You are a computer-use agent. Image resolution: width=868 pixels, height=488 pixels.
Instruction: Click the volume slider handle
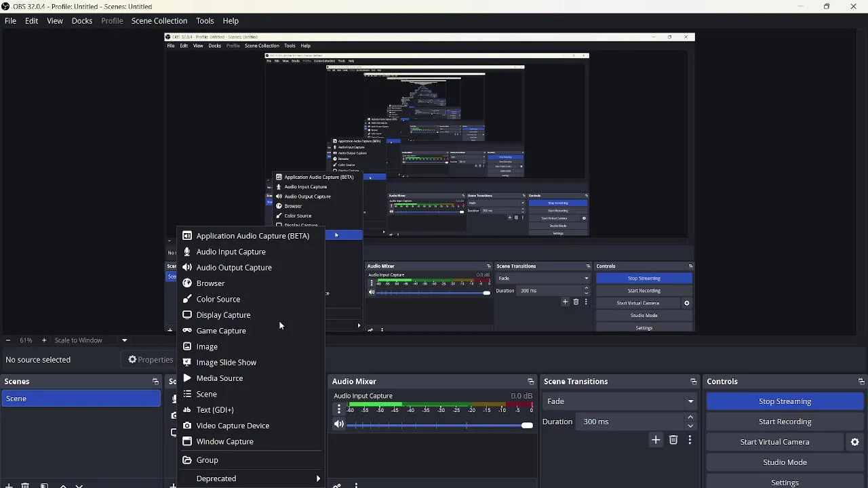pyautogui.click(x=527, y=425)
